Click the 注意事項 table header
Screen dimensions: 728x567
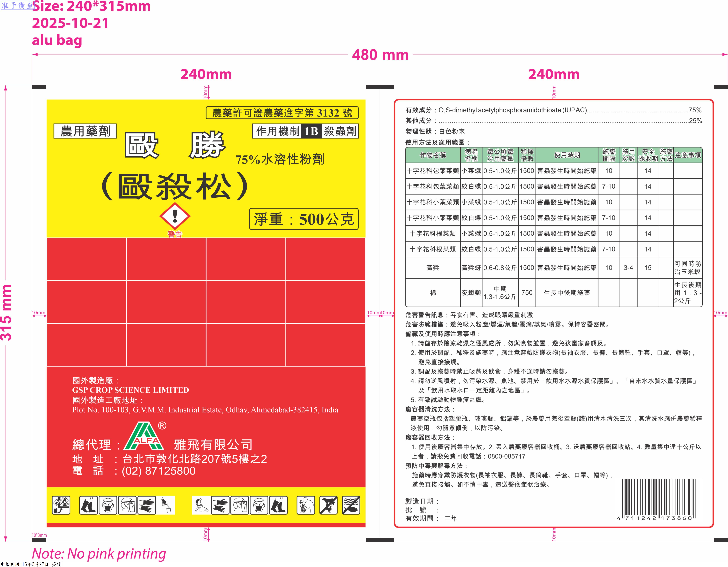click(688, 155)
